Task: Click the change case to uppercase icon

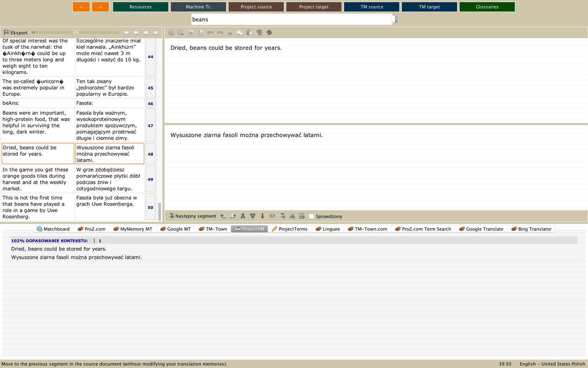Action: (x=201, y=33)
